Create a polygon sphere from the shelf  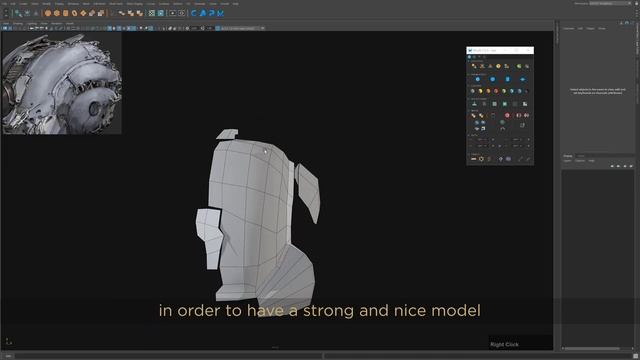click(x=48, y=13)
